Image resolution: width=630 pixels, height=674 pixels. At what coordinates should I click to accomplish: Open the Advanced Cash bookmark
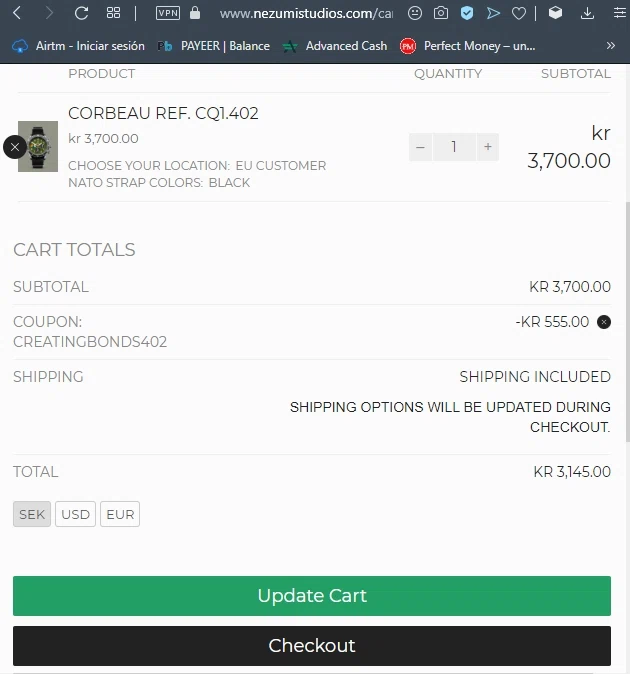pyautogui.click(x=335, y=46)
